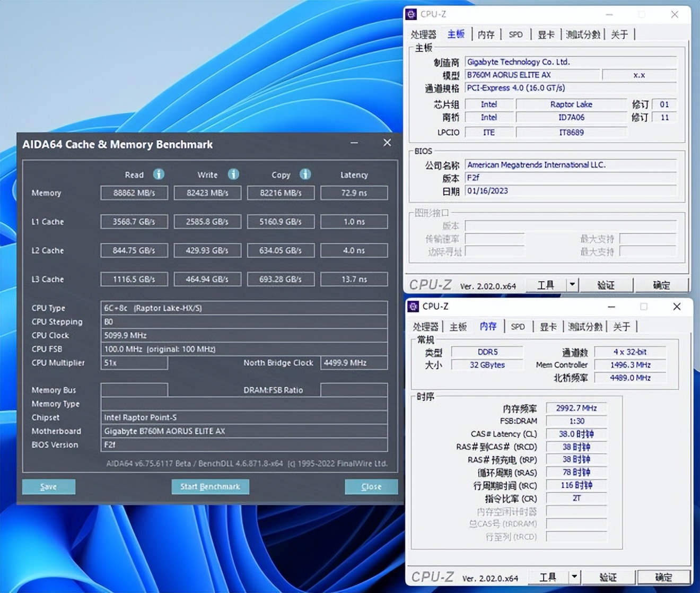Image resolution: width=700 pixels, height=593 pixels.
Task: Click the 验证 button in the bottom CPU-Z window
Action: pyautogui.click(x=609, y=577)
